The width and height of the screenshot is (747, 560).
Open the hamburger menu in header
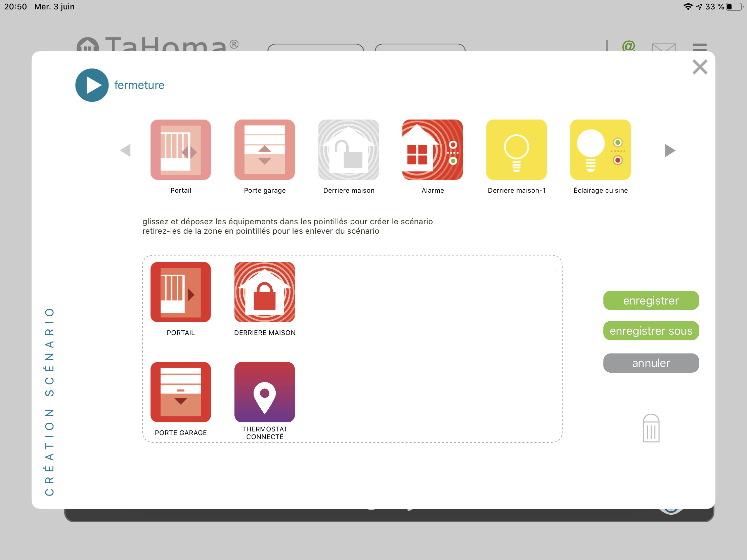699,47
